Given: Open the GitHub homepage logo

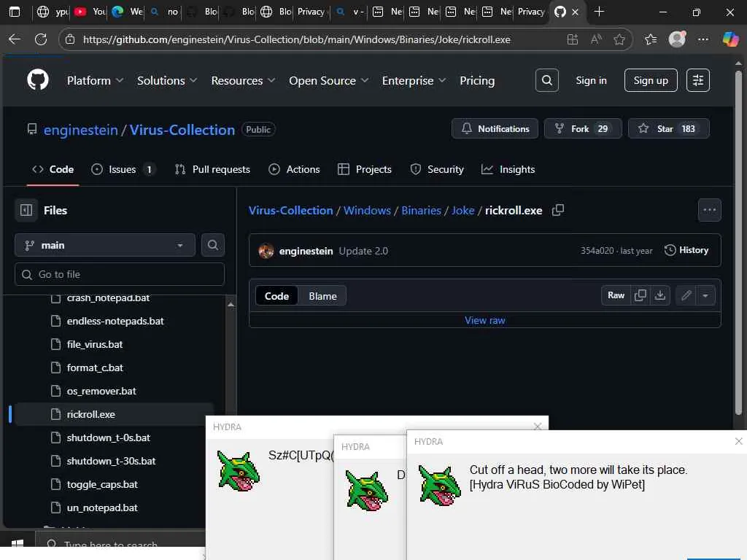Looking at the screenshot, I should (x=38, y=79).
